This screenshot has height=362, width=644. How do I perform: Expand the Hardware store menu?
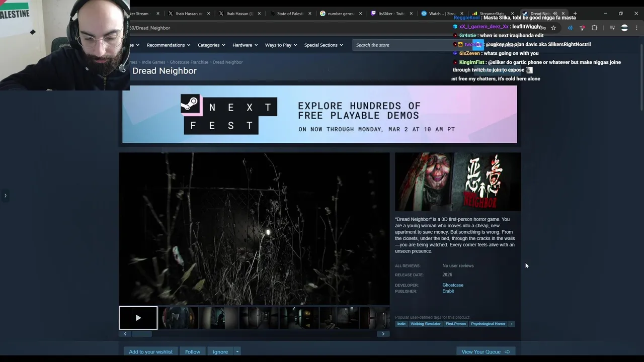click(x=245, y=45)
